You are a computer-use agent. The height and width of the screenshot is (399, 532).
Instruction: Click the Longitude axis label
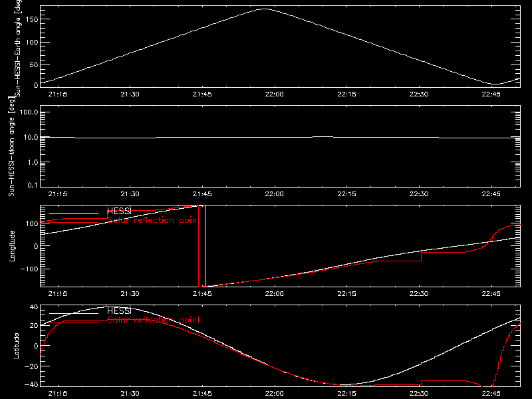[12, 246]
